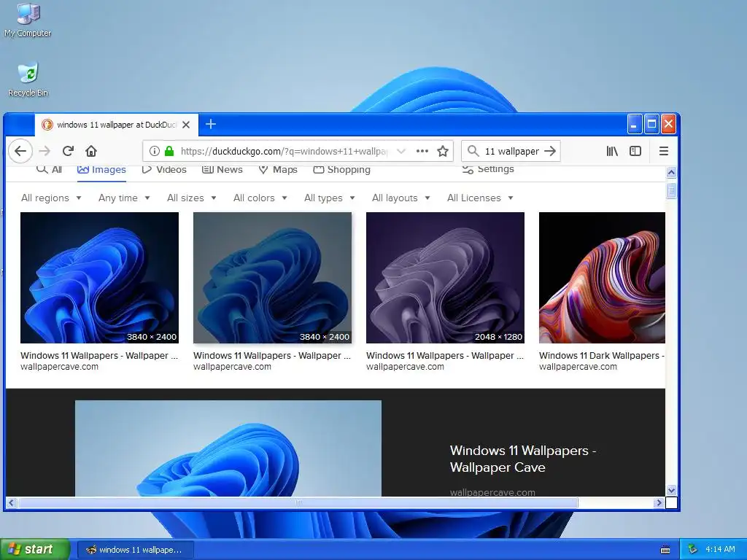747x560 pixels.
Task: Open the page actions three-dot menu
Action: pyautogui.click(x=422, y=152)
